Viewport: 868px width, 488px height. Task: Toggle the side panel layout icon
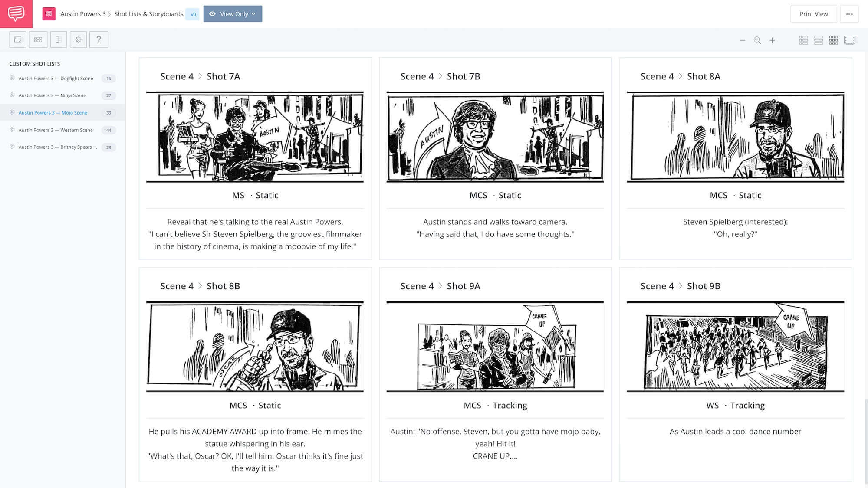pos(58,39)
